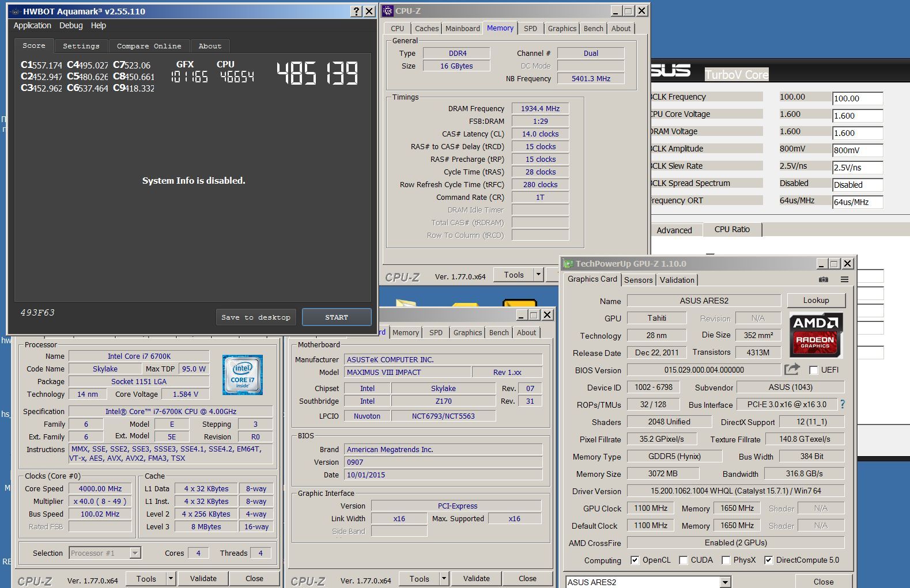Click the Driver Version value in GPU-Z
Screen dimensions: 910x588
[735, 491]
